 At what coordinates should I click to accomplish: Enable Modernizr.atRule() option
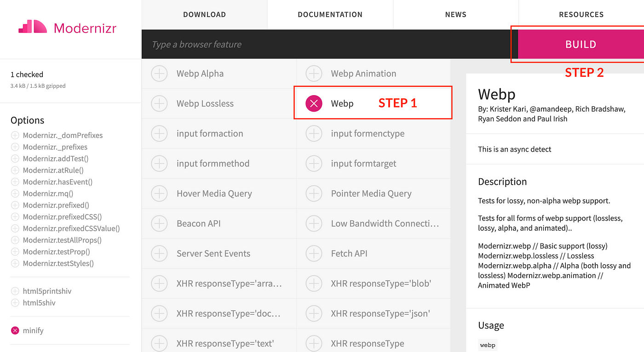(x=15, y=170)
